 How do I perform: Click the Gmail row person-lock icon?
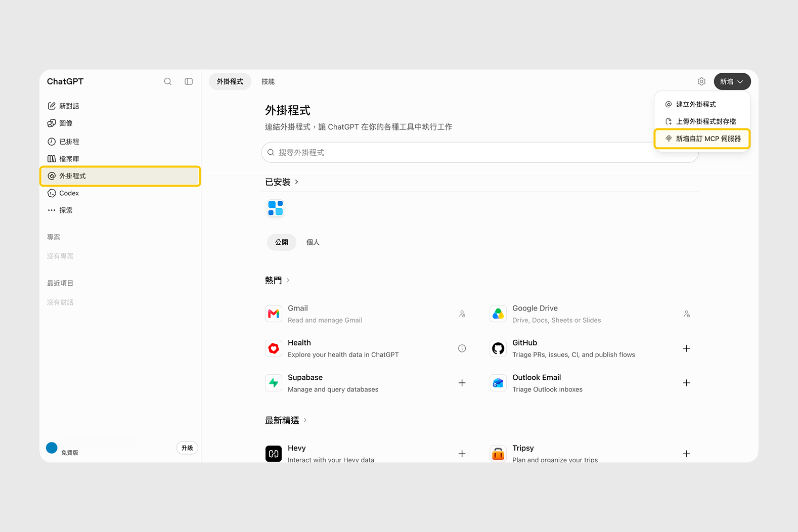point(462,314)
